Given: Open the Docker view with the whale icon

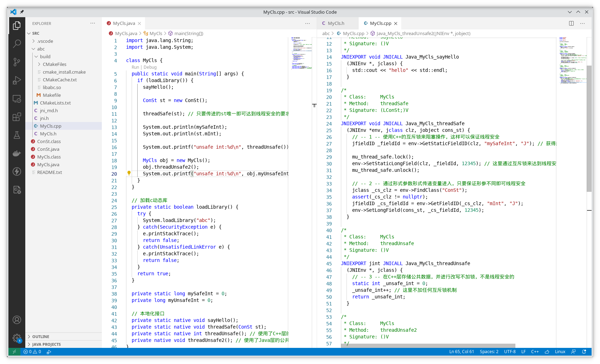Looking at the screenshot, I should [17, 153].
